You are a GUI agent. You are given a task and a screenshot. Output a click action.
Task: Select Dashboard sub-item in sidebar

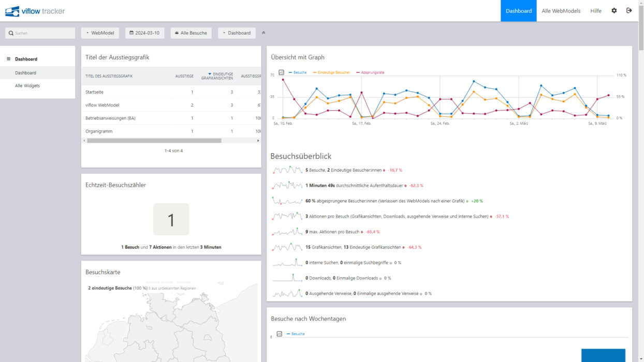coord(37,73)
